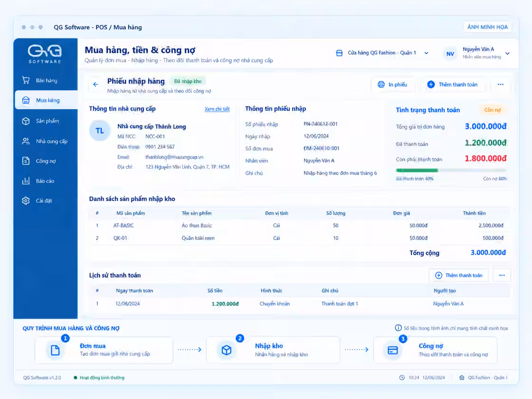Click the 500.000đ line total

[x=493, y=238]
